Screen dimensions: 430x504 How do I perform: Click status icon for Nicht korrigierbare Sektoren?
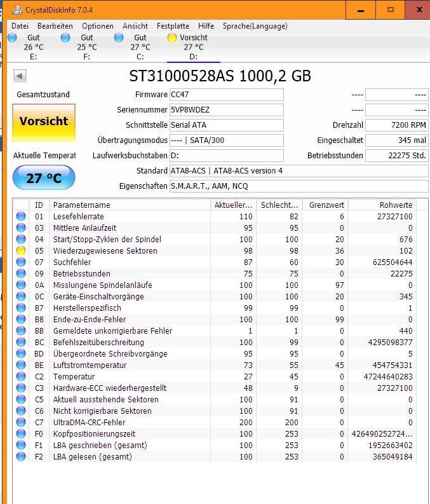[x=21, y=411]
